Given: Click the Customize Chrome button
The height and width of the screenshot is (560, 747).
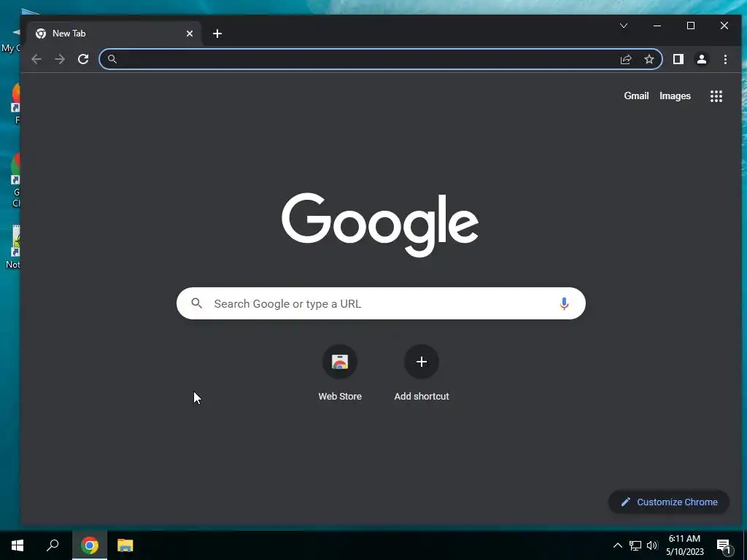Looking at the screenshot, I should click(668, 502).
